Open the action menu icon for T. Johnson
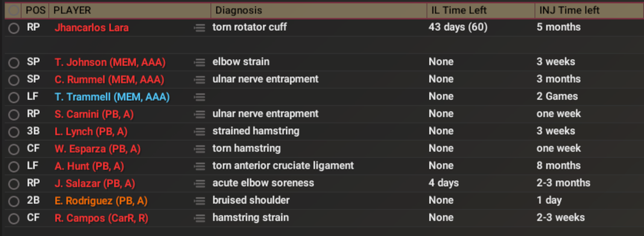This screenshot has height=236, width=644. pos(200,62)
